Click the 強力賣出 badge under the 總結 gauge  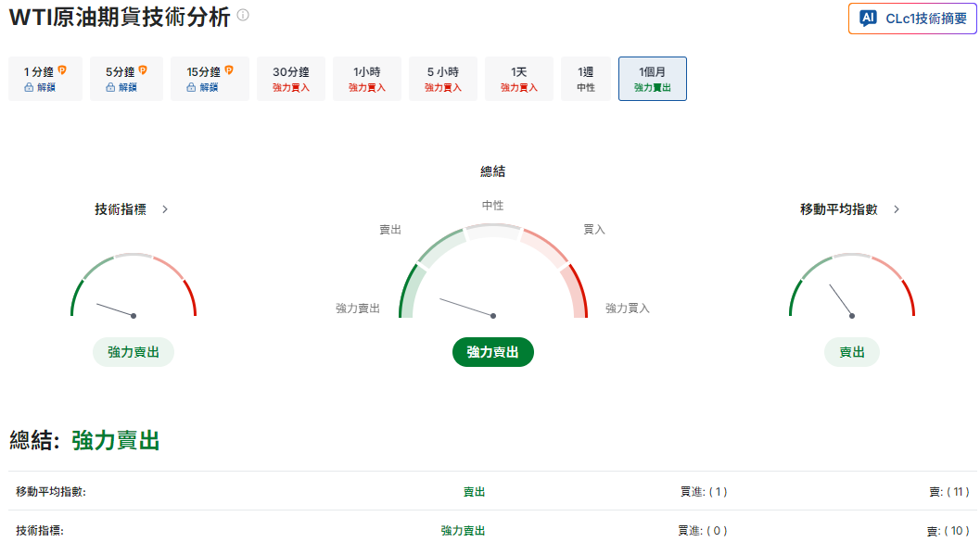[492, 352]
